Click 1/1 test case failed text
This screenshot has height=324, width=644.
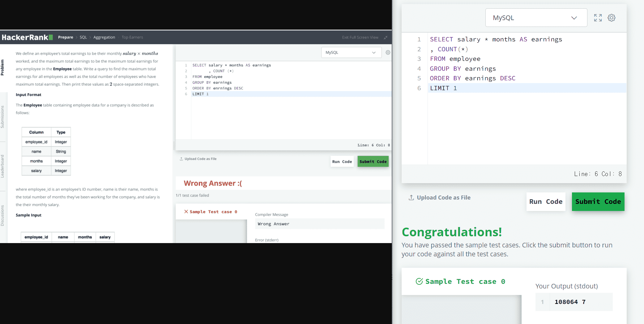[x=192, y=195]
